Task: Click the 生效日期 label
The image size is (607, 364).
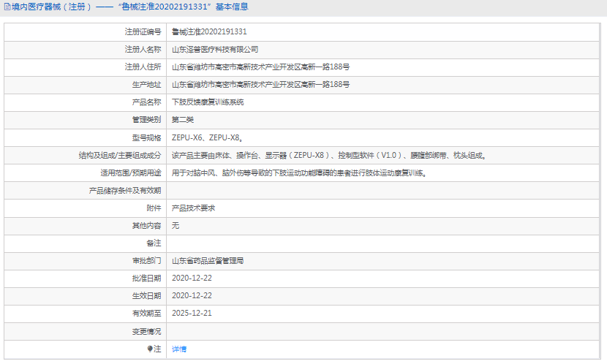Action: 146,295
